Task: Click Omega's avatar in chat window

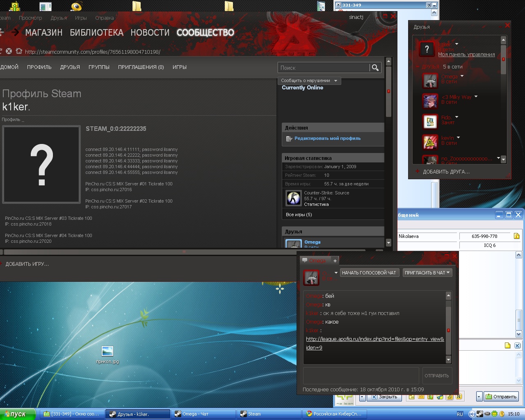Action: coord(311,278)
